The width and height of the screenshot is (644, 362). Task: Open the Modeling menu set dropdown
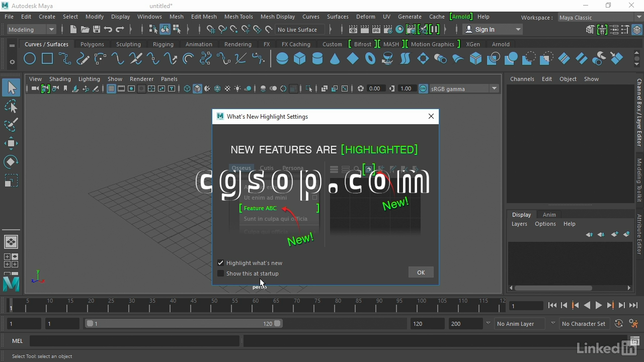click(31, 30)
